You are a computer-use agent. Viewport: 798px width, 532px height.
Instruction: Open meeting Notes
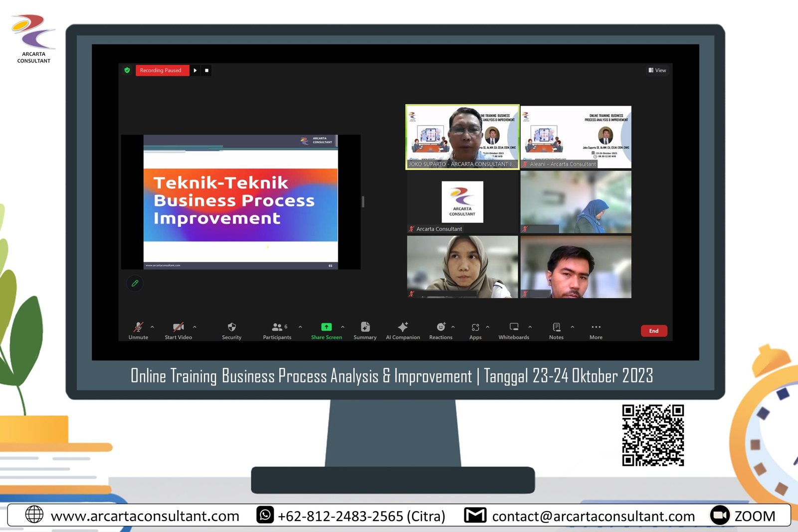[x=556, y=328]
